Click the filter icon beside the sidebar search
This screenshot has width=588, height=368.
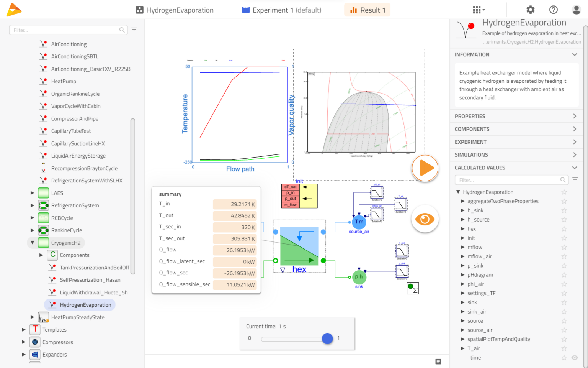click(x=134, y=30)
